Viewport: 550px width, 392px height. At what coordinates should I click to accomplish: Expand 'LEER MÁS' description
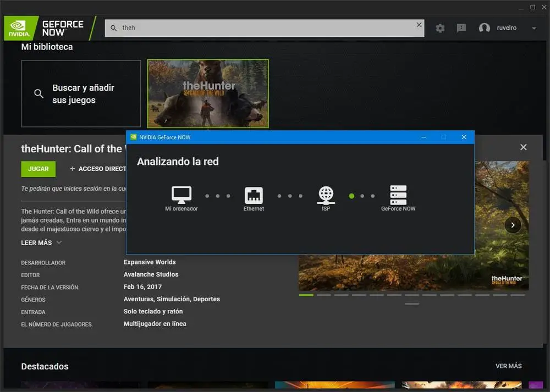(x=41, y=242)
